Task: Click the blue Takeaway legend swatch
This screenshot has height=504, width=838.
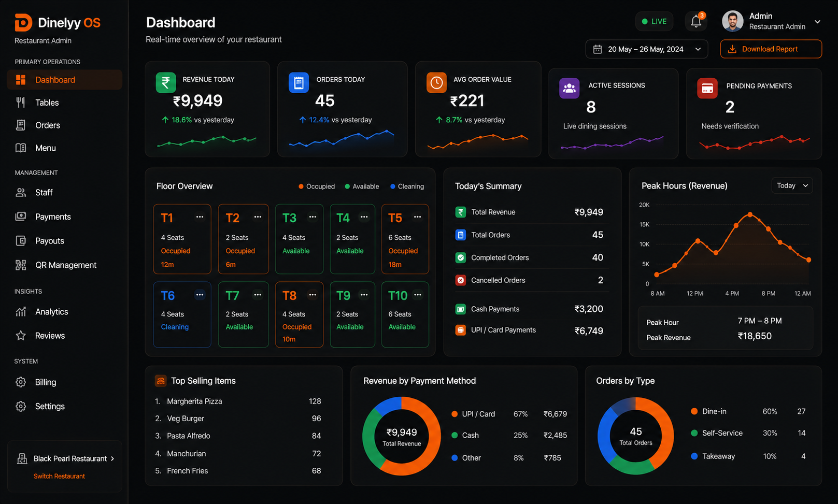Action: coord(694,456)
